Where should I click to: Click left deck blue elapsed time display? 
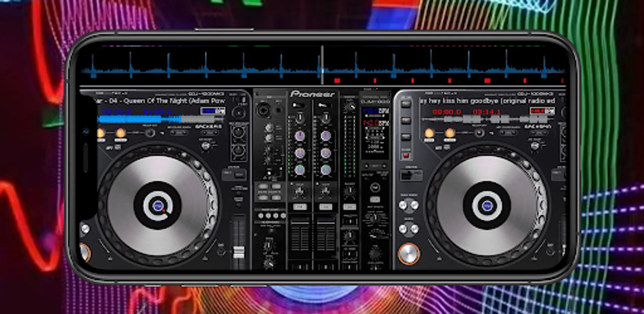pos(117,112)
